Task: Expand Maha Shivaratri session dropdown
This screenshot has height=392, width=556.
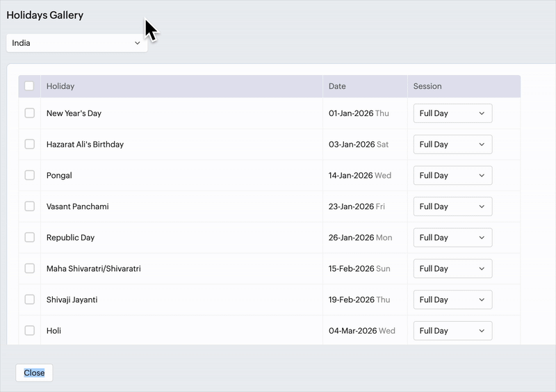Action: 453,268
